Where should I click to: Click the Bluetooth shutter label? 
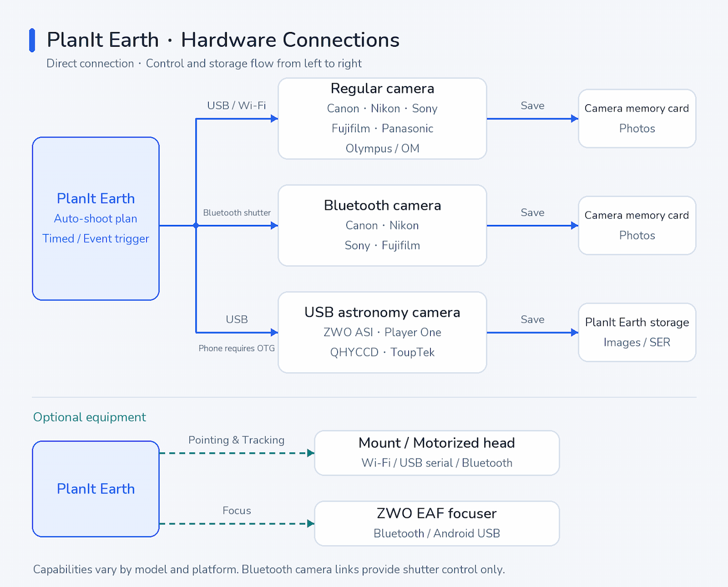pos(237,213)
